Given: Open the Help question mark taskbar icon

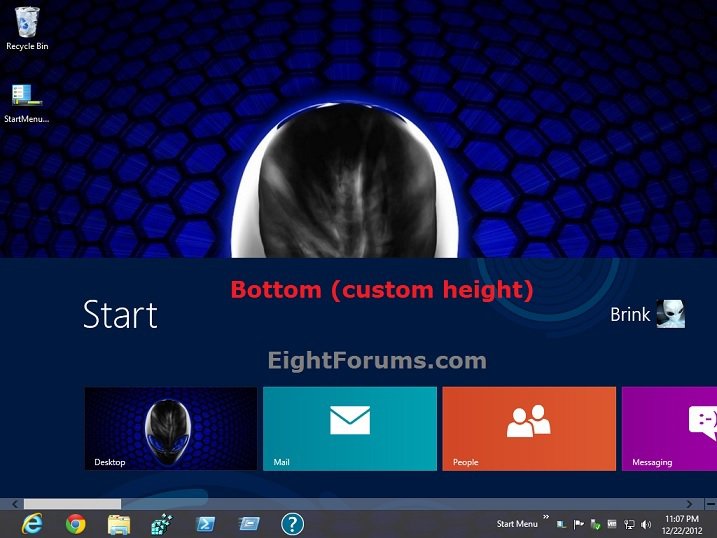Looking at the screenshot, I should tap(292, 524).
